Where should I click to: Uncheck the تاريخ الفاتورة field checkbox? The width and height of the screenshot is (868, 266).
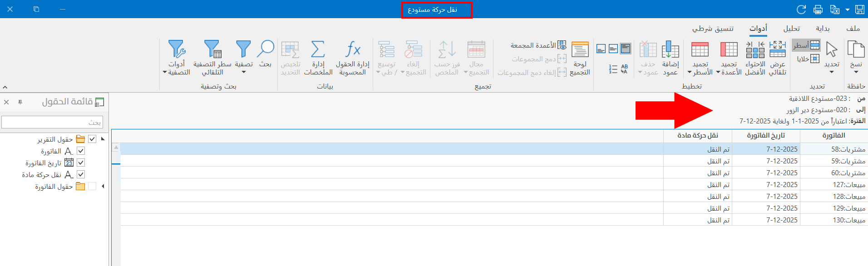pyautogui.click(x=81, y=163)
